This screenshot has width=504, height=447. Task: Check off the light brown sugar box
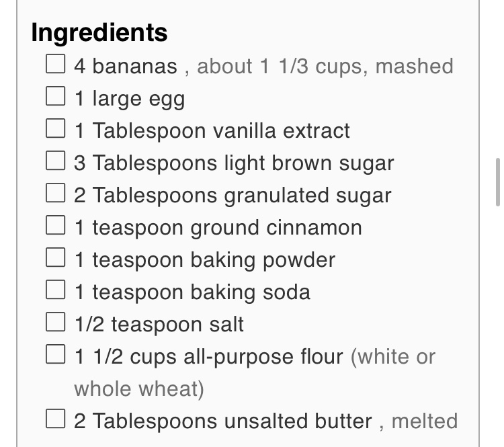point(56,161)
